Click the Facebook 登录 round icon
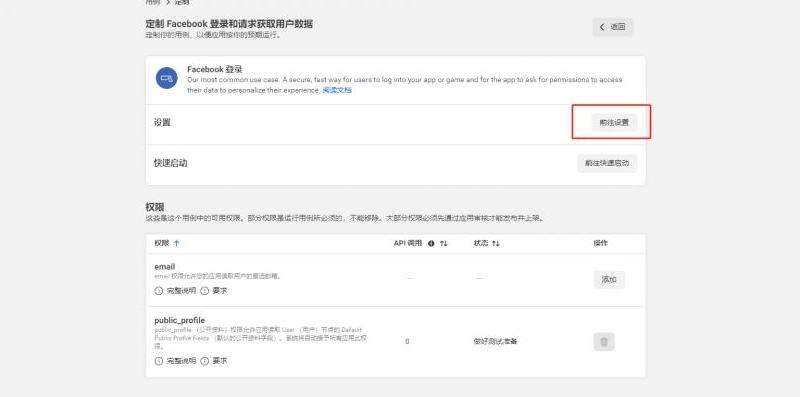 click(x=167, y=78)
